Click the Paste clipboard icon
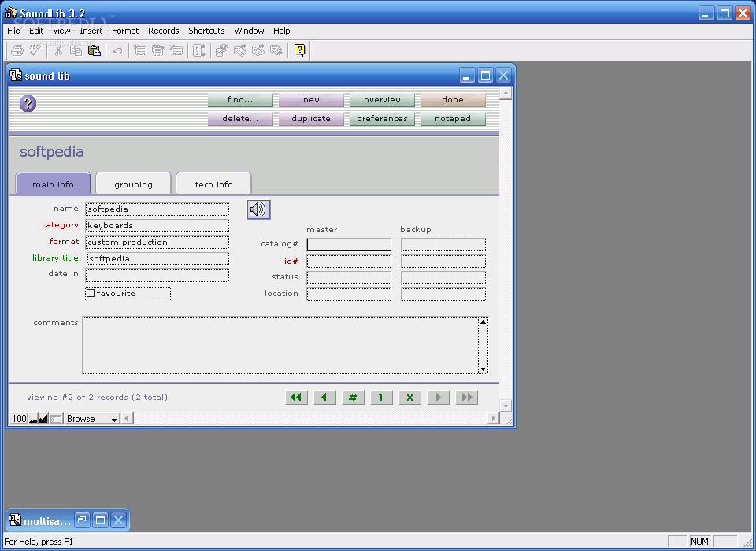 pos(94,50)
